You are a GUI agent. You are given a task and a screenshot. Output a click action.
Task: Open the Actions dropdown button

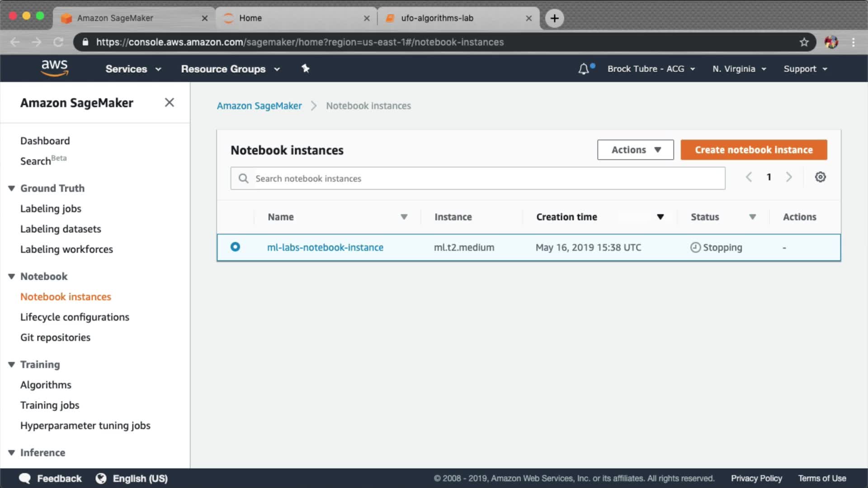635,150
